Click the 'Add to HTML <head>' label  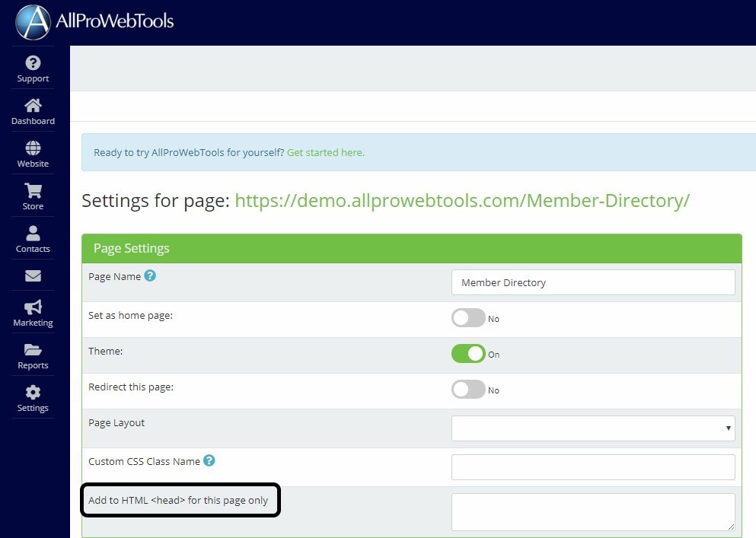[178, 501]
